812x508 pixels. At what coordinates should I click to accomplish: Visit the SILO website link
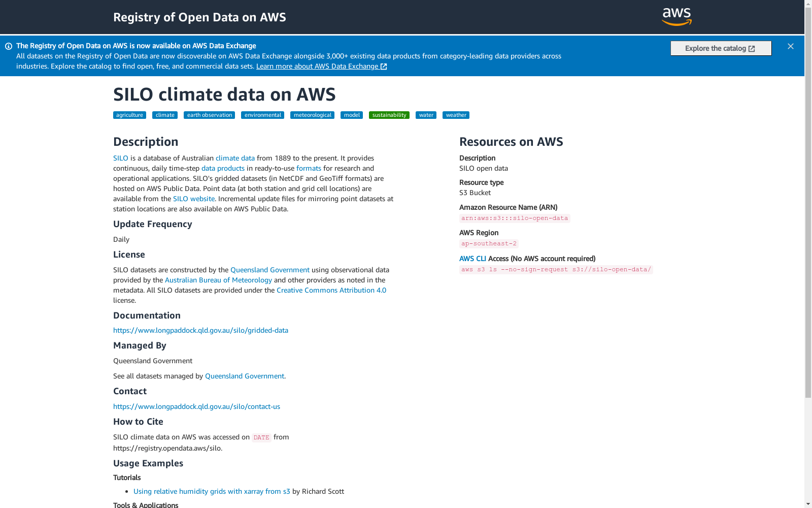[x=194, y=199]
